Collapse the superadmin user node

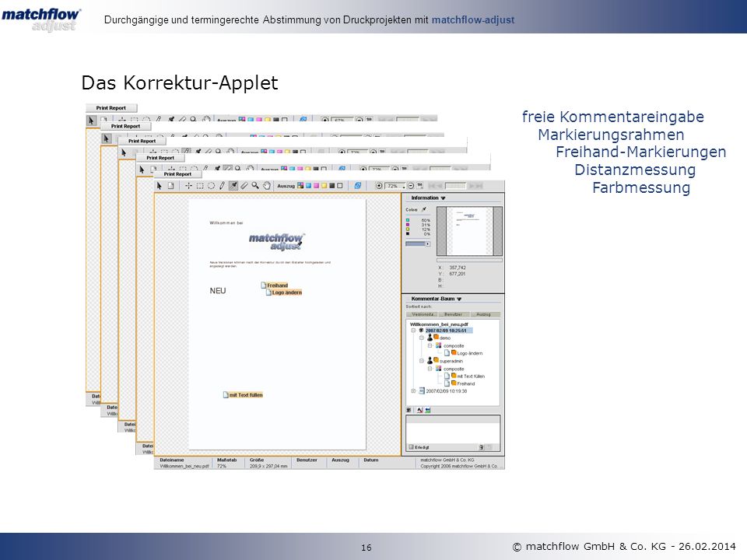point(422,361)
